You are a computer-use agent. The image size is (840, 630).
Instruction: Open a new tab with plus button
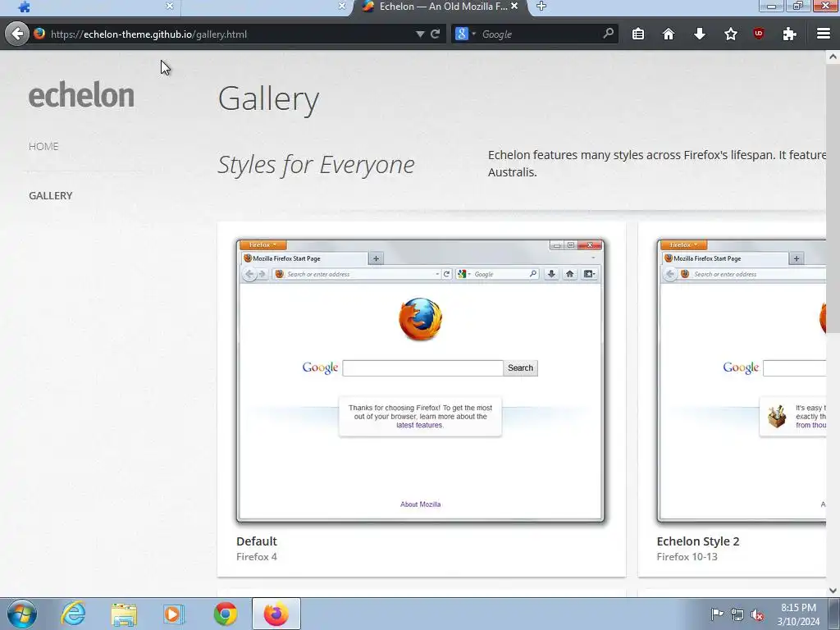[x=541, y=6]
